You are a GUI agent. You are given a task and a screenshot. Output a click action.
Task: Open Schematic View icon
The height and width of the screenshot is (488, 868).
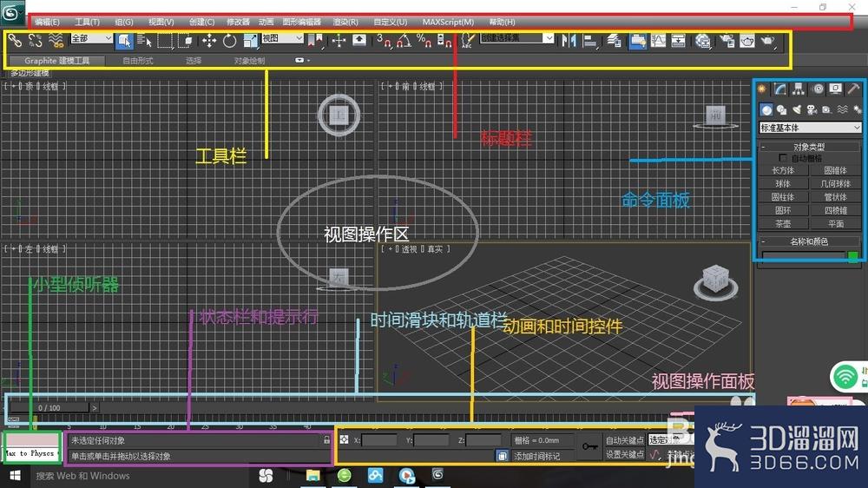pyautogui.click(x=678, y=41)
